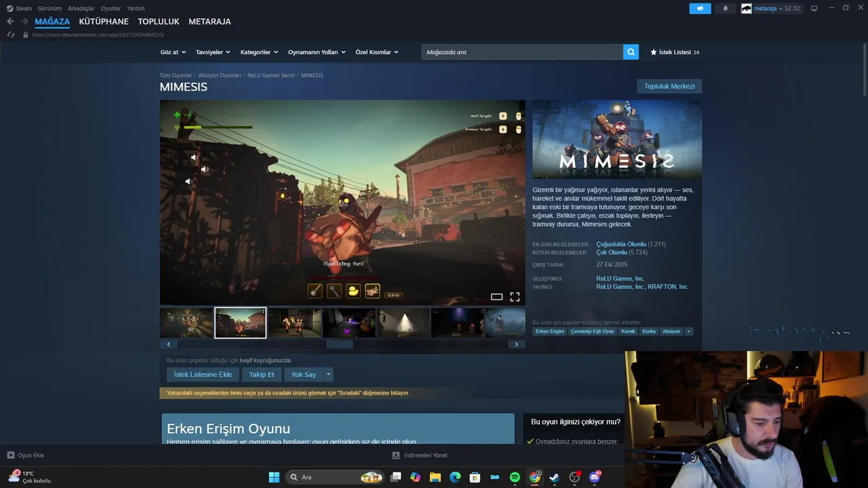This screenshot has height=488, width=868.
Task: Click the metaraja profile avatar
Action: (746, 8)
